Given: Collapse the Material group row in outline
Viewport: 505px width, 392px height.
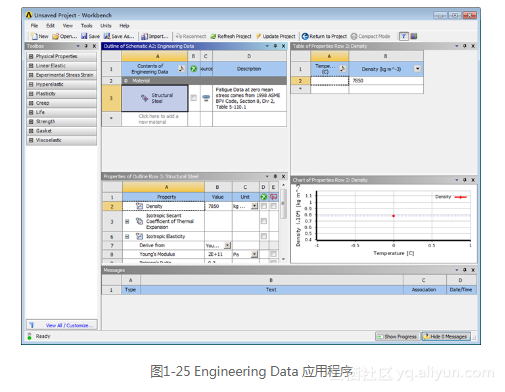Looking at the screenshot, I should pos(126,81).
